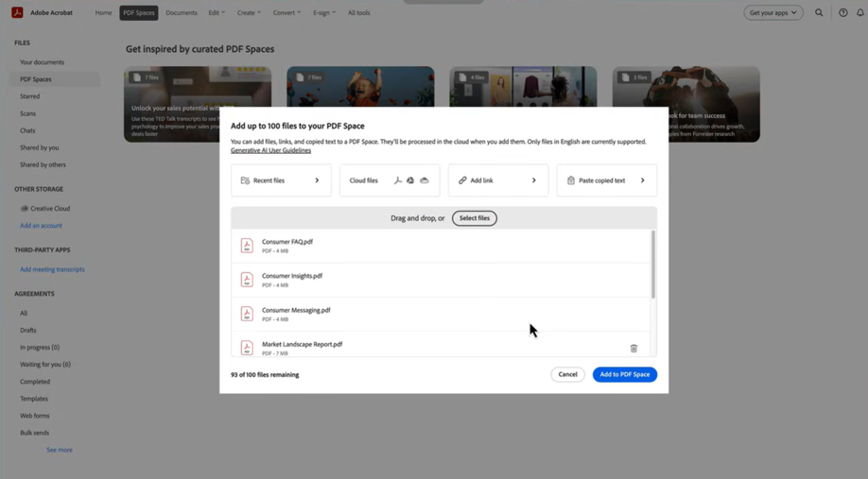Select PDF Spaces in the sidebar
The width and height of the screenshot is (868, 479).
[x=55, y=79]
